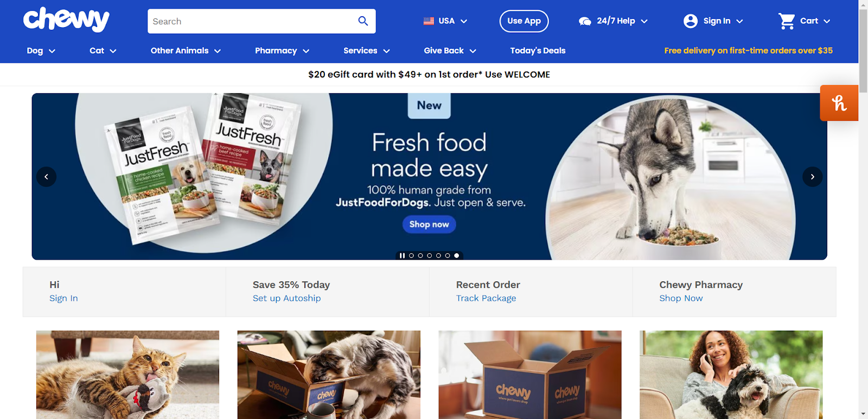Click the Use App button
Screen dimensions: 868x419
tap(524, 21)
